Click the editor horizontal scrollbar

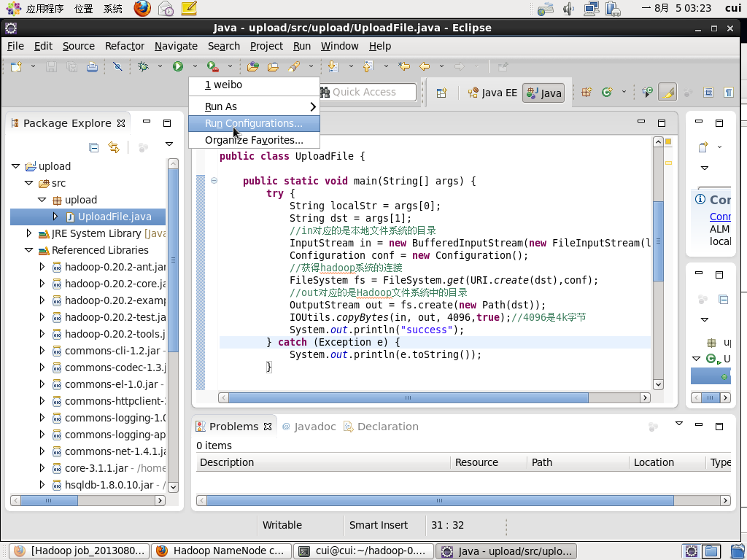409,398
